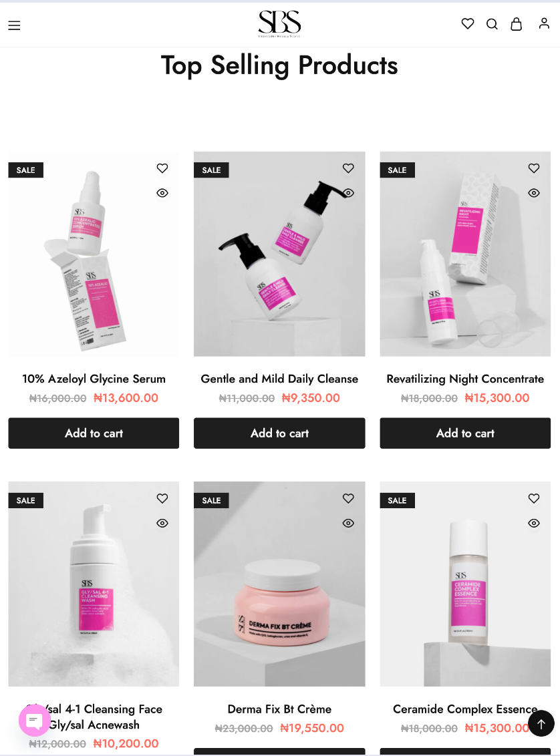560x756 pixels.
Task: Add Ceramide Complex Essence to wishlist heart
Action: pos(533,498)
